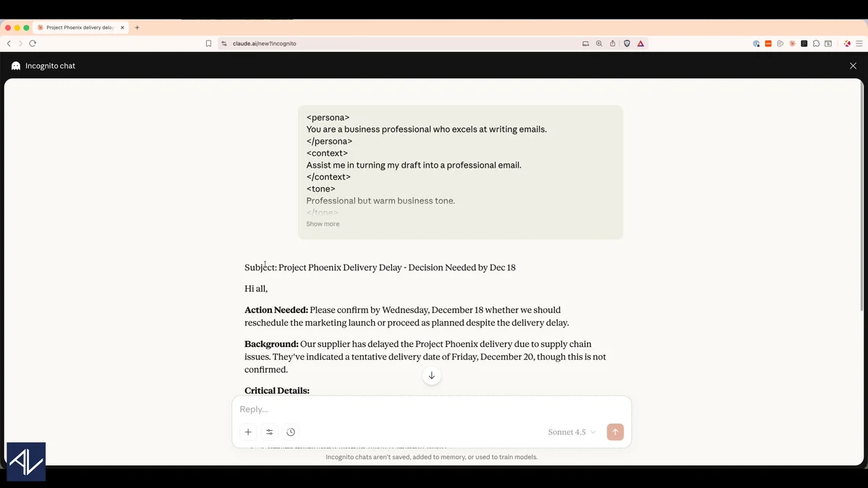The width and height of the screenshot is (868, 488).
Task: Click the 'Background:' bold label
Action: click(271, 344)
